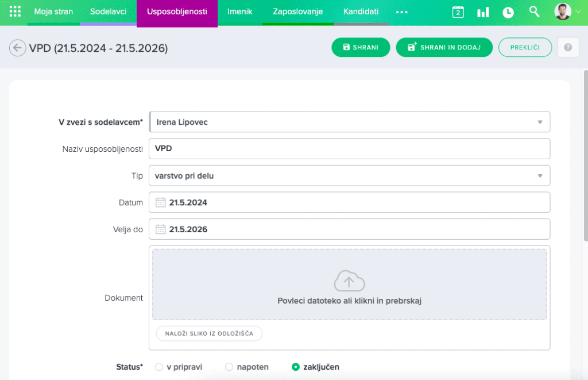The height and width of the screenshot is (380, 588).
Task: Select the 'v pripravi' status option
Action: (159, 367)
